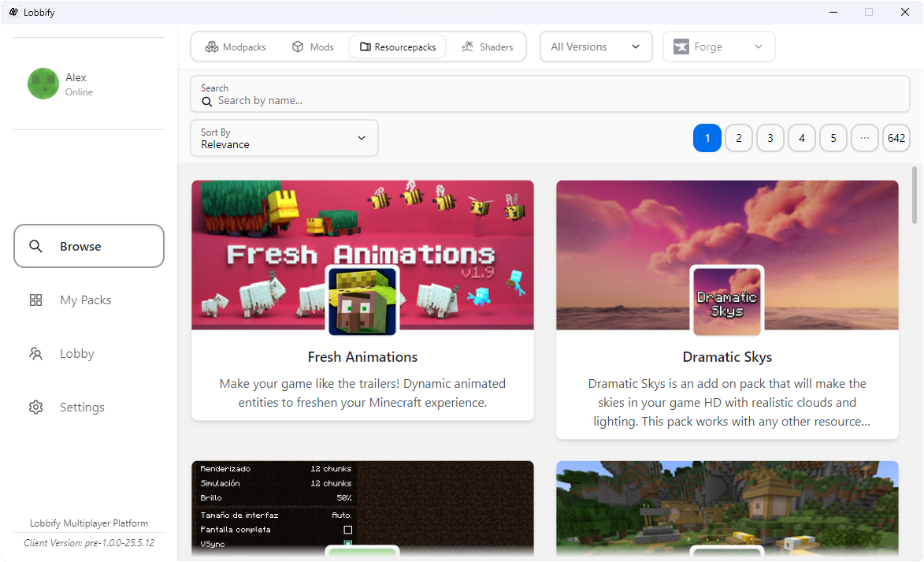
Task: Close the Lobbify window
Action: (905, 12)
